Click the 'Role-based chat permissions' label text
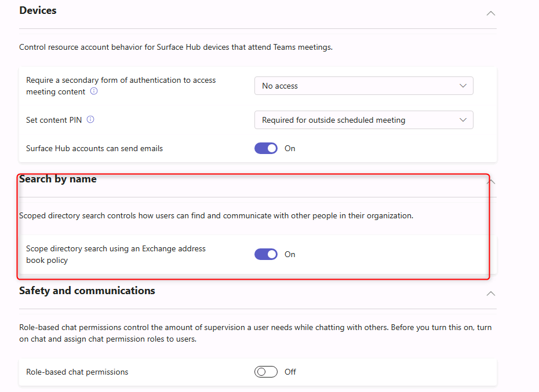This screenshot has height=392, width=539. (x=77, y=372)
